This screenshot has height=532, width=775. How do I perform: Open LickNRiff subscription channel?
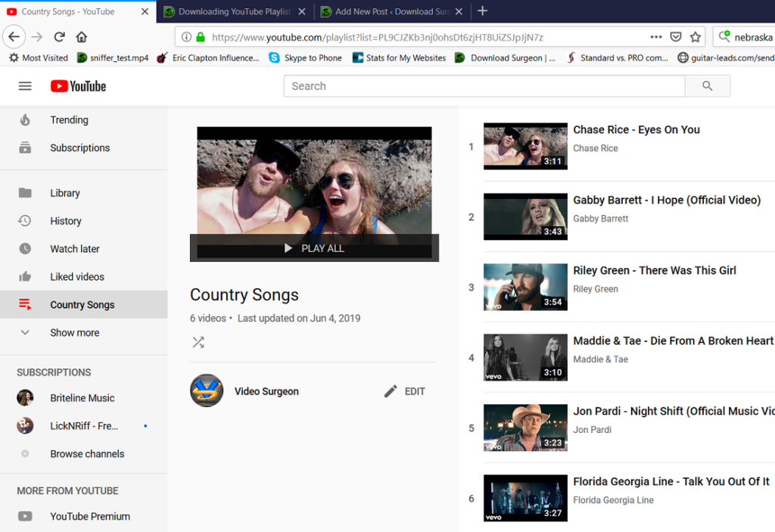(83, 426)
